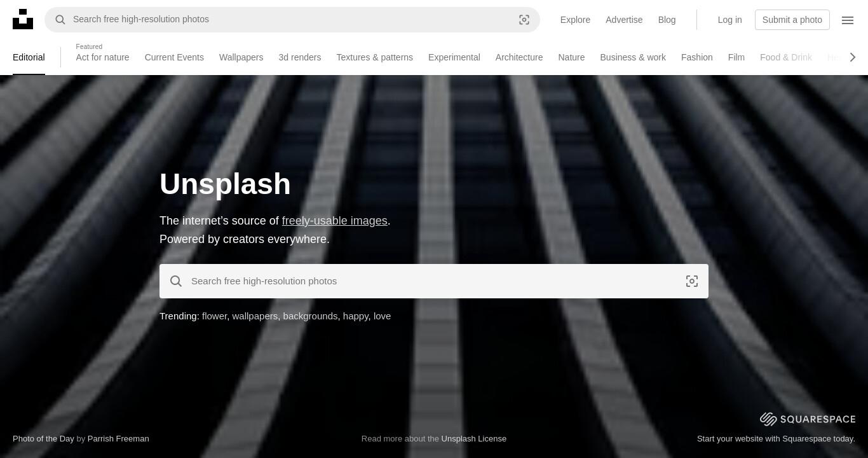The image size is (868, 458).
Task: Expand topics with the right chevron arrow
Action: point(853,57)
